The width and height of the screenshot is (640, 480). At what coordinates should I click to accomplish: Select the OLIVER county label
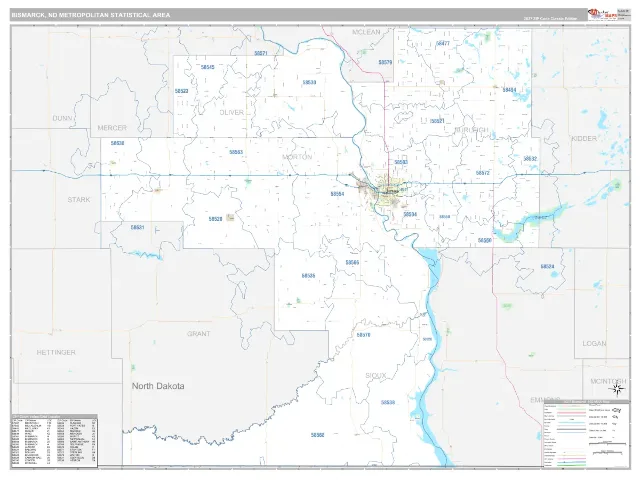231,112
